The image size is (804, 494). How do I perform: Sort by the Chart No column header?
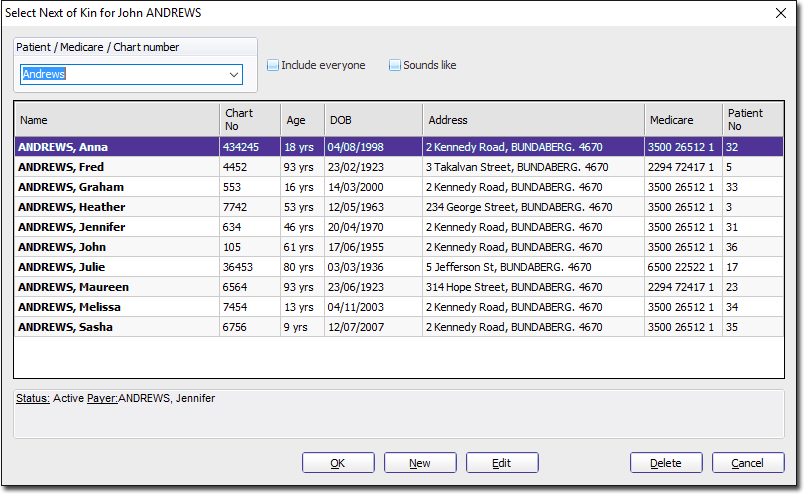coord(250,120)
